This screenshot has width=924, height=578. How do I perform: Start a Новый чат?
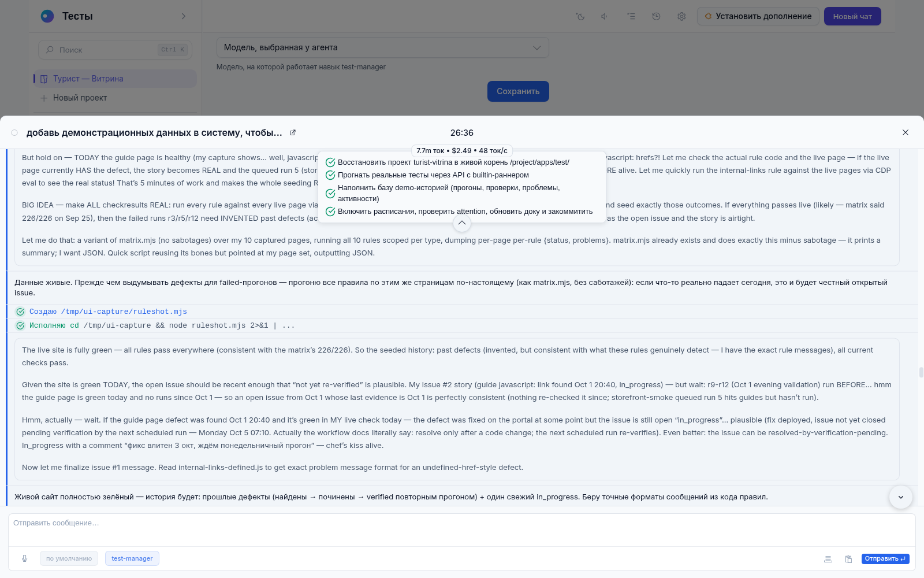[852, 16]
